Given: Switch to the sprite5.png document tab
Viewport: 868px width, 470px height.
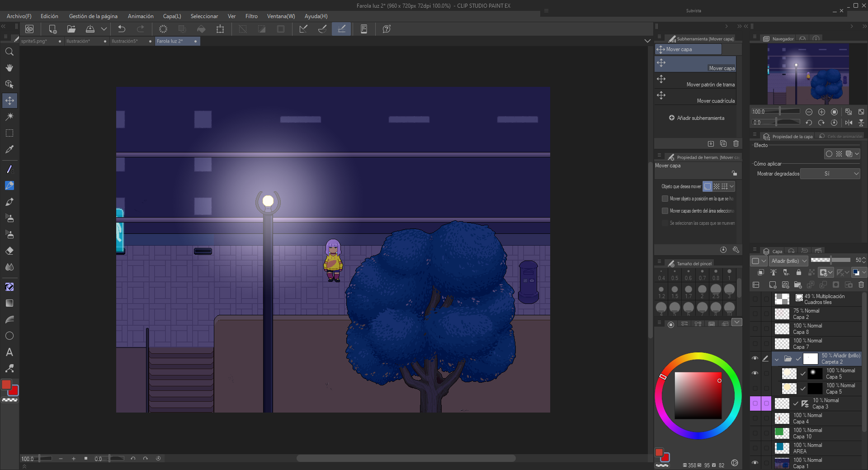Looking at the screenshot, I should tap(34, 41).
